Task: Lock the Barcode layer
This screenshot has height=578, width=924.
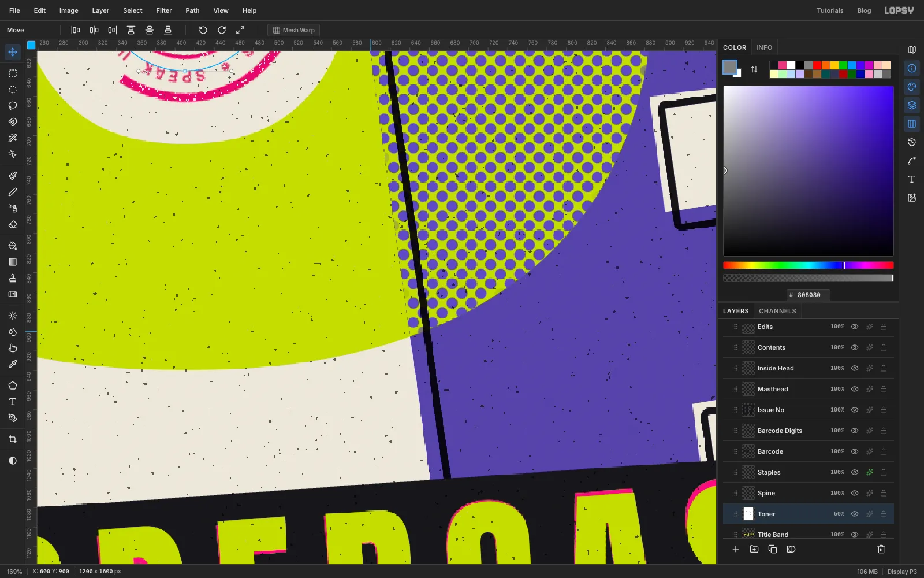Action: tap(884, 451)
